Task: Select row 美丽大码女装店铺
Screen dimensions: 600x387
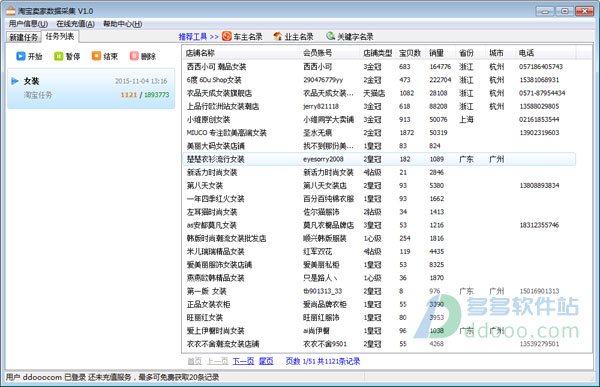Action: point(379,146)
